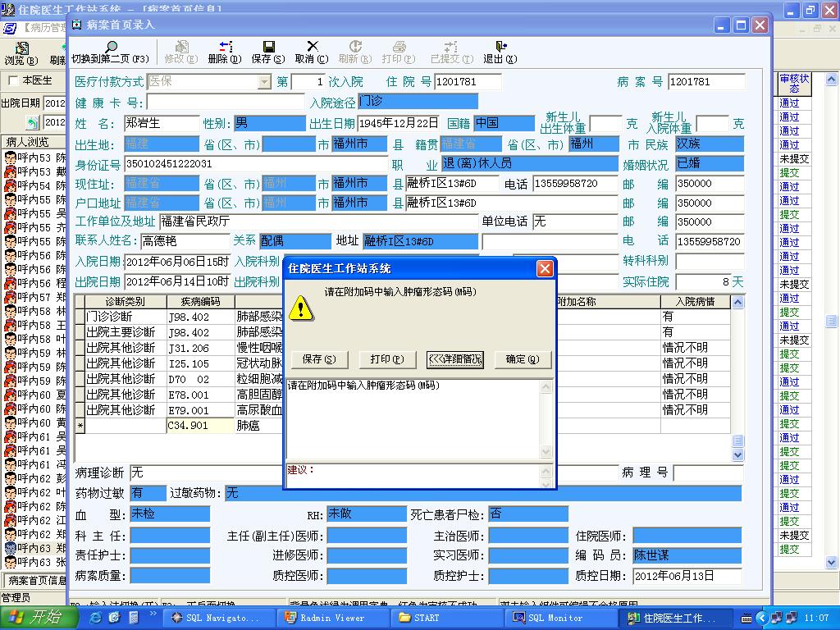Open SQL Navigator taskbar item
The image size is (840, 630).
click(218, 618)
